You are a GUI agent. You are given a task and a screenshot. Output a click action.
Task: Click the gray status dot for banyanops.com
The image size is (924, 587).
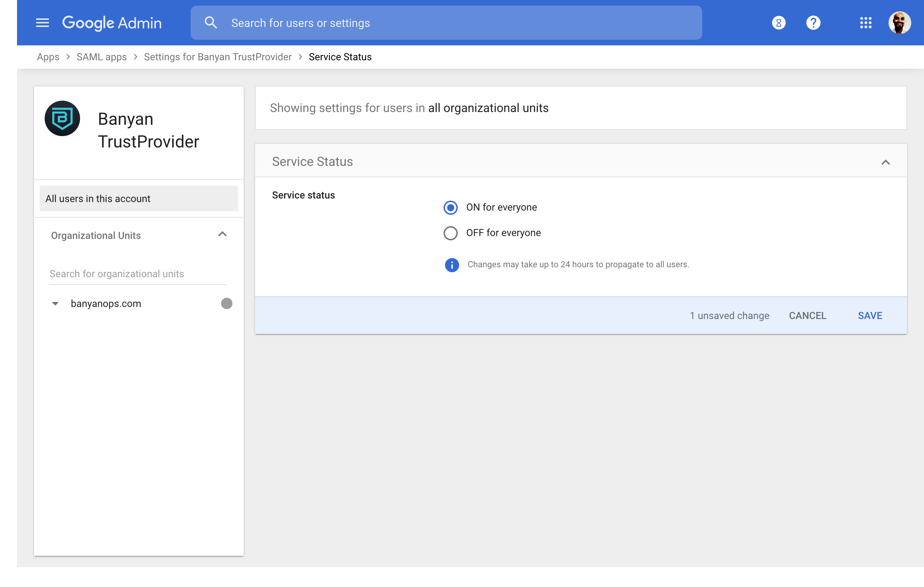tap(227, 304)
